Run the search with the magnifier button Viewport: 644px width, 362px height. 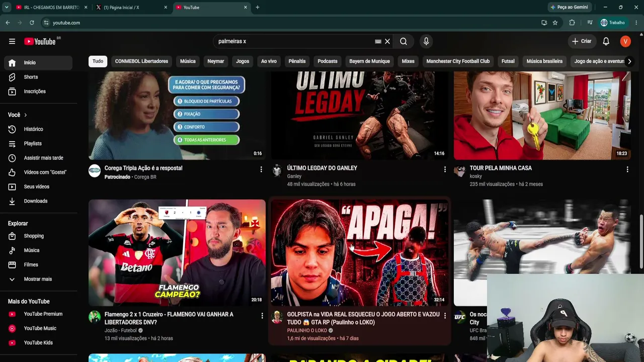pyautogui.click(x=404, y=41)
